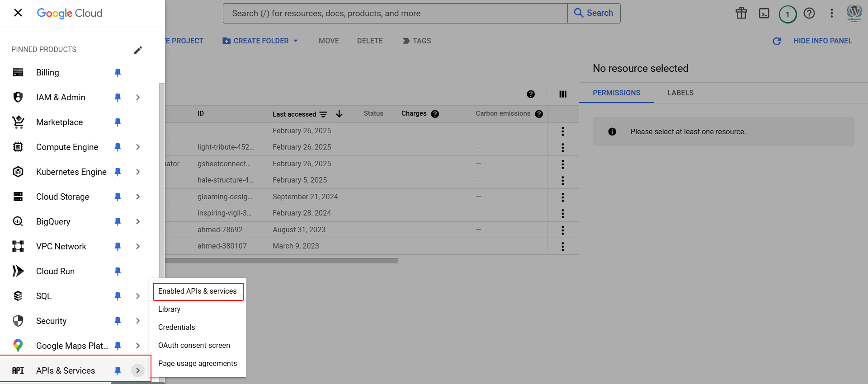Screen dimensions: 868x384
Task: Open the account avatar menu
Action: point(854,13)
